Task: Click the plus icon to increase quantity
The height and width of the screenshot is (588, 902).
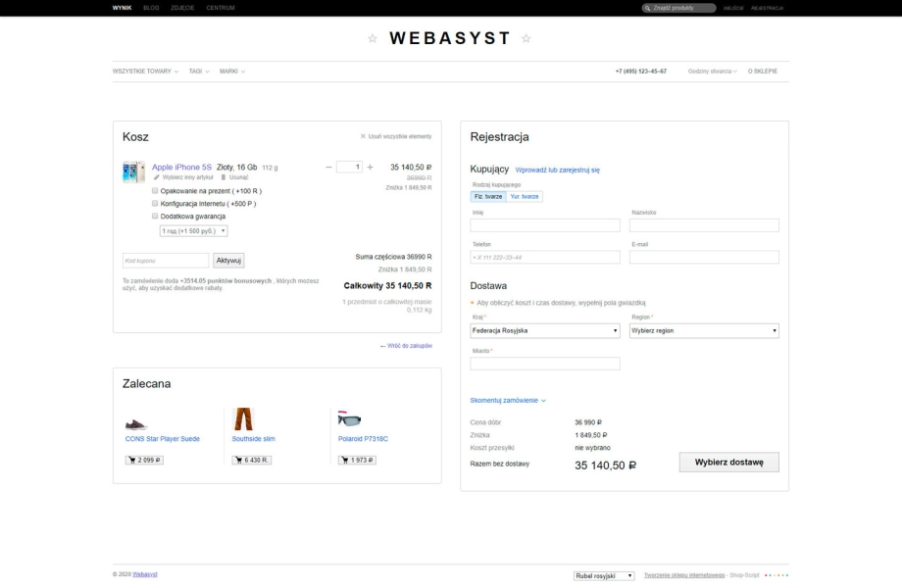Action: click(370, 167)
